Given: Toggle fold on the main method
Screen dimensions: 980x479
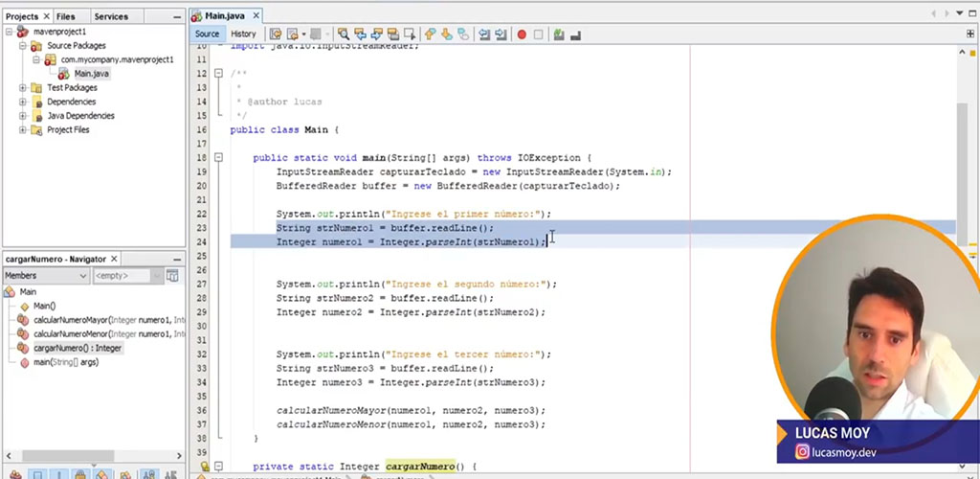Looking at the screenshot, I should click(x=219, y=158).
